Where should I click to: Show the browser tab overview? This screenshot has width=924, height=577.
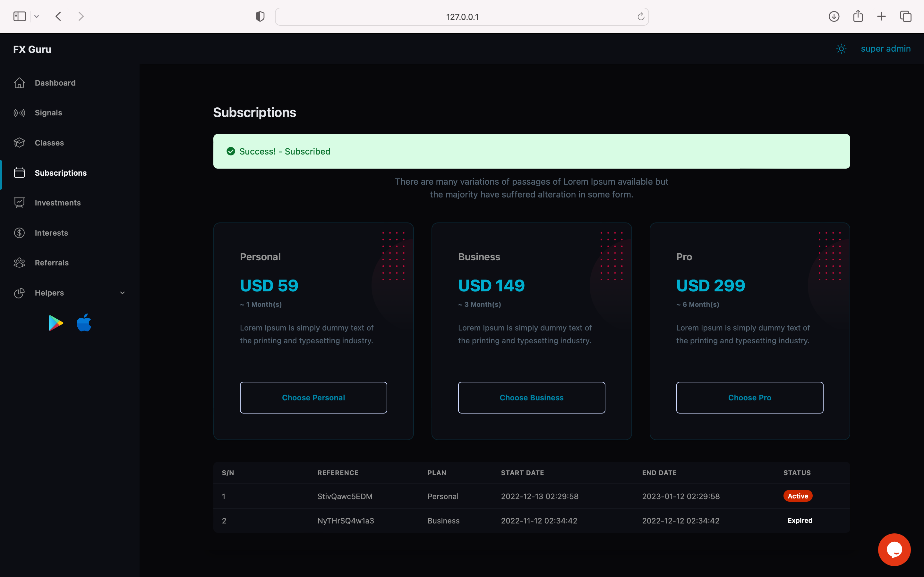tap(906, 16)
